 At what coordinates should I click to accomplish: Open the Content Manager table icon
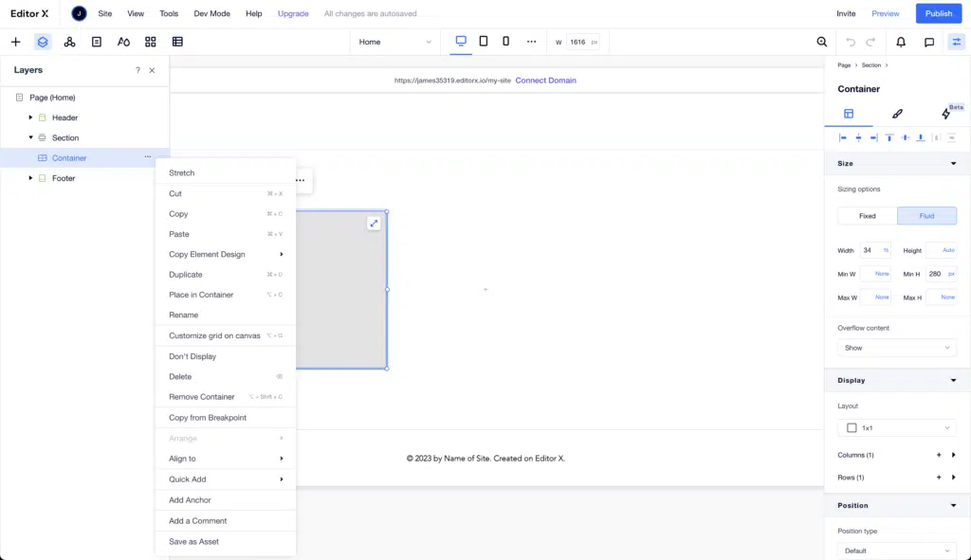177,42
